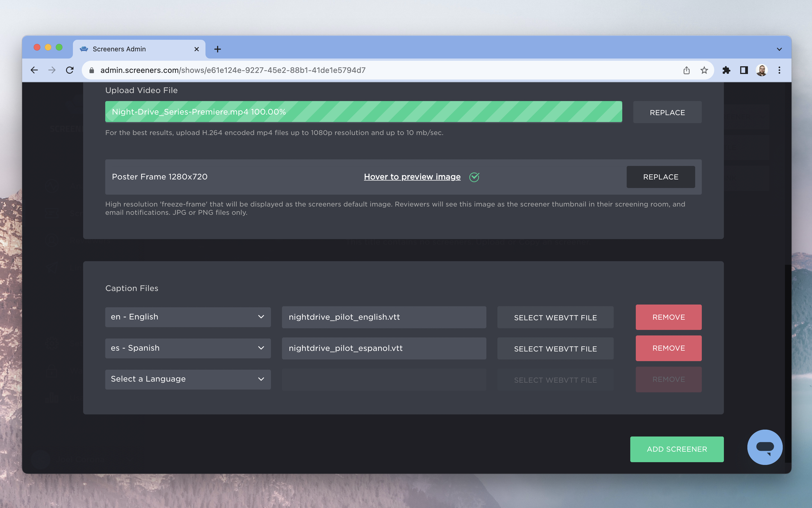Select WebVTT file for English caption
812x508 pixels.
coord(555,317)
